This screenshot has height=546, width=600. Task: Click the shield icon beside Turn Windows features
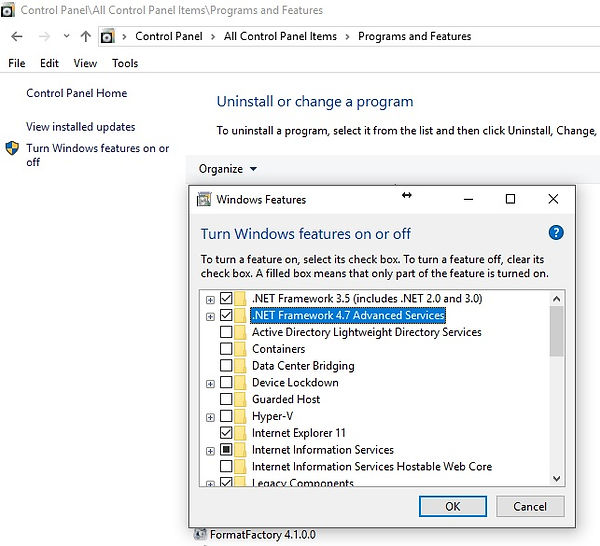pos(12,148)
